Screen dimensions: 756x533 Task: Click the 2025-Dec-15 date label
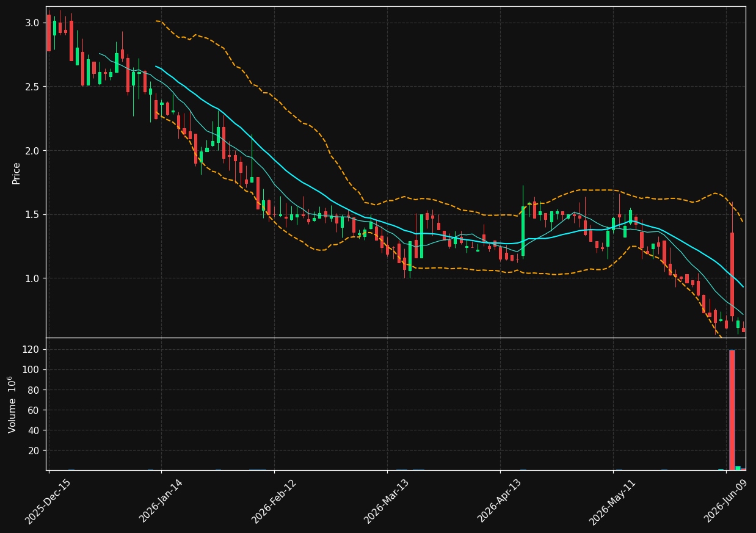tap(48, 502)
